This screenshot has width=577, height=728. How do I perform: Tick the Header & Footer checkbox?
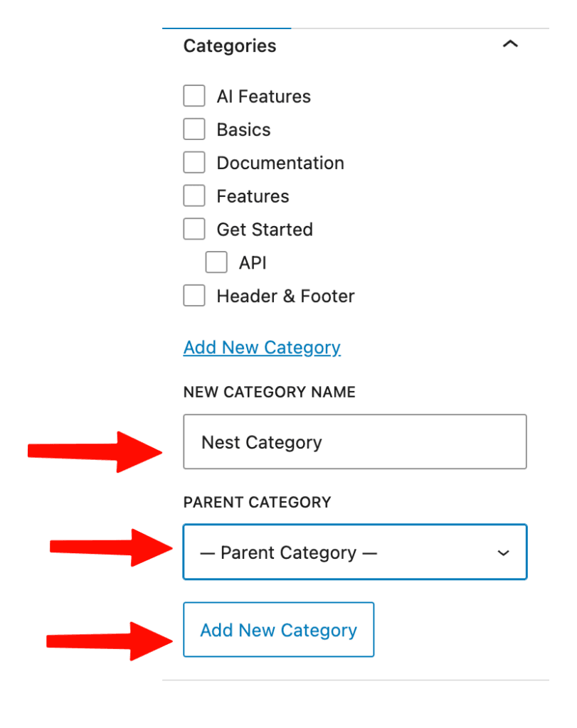pos(194,296)
